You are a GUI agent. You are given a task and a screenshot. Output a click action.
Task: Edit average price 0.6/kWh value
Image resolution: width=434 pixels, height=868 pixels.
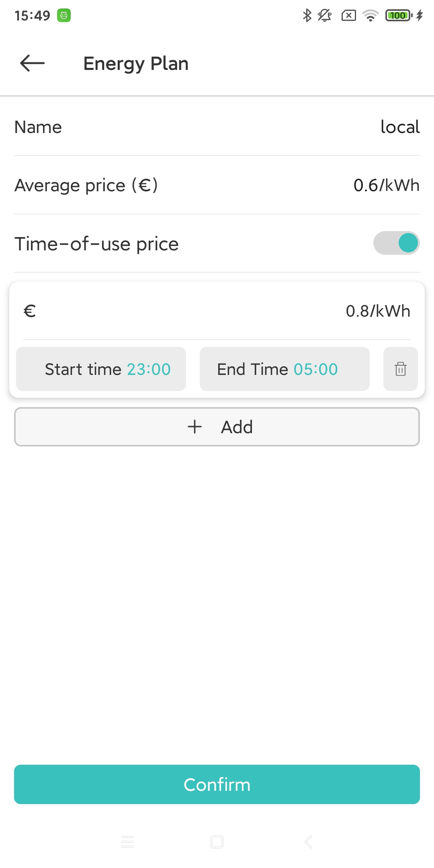(386, 185)
